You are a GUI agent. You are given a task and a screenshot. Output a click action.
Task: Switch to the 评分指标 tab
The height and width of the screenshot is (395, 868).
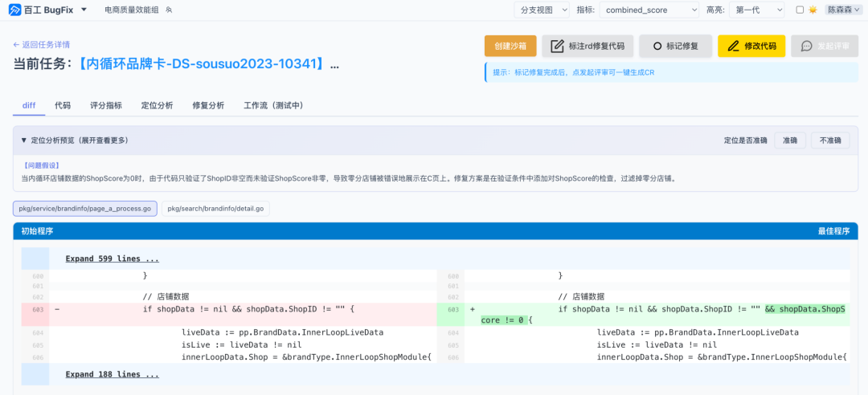[x=106, y=105]
